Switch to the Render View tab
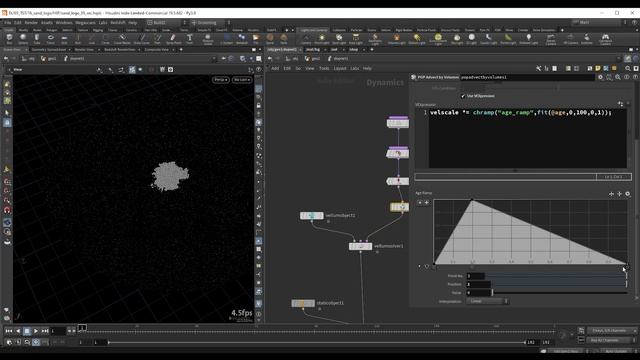 point(84,49)
